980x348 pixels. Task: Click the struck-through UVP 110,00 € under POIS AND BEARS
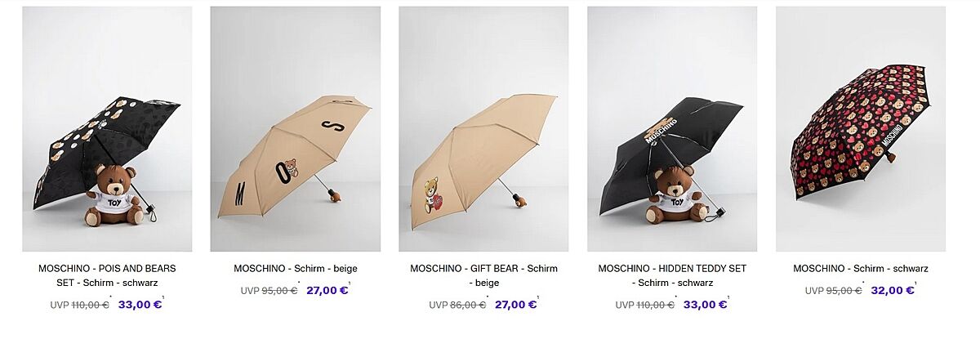click(x=80, y=305)
